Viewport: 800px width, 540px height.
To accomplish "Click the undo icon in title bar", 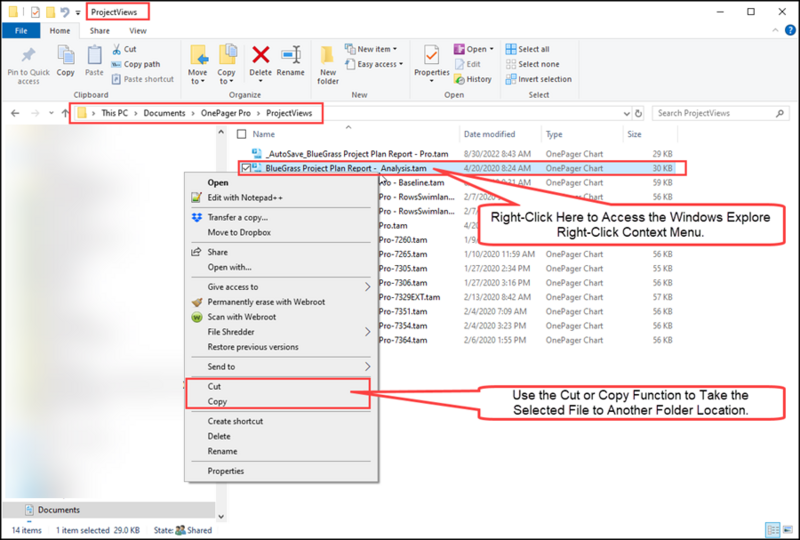I will click(x=65, y=12).
